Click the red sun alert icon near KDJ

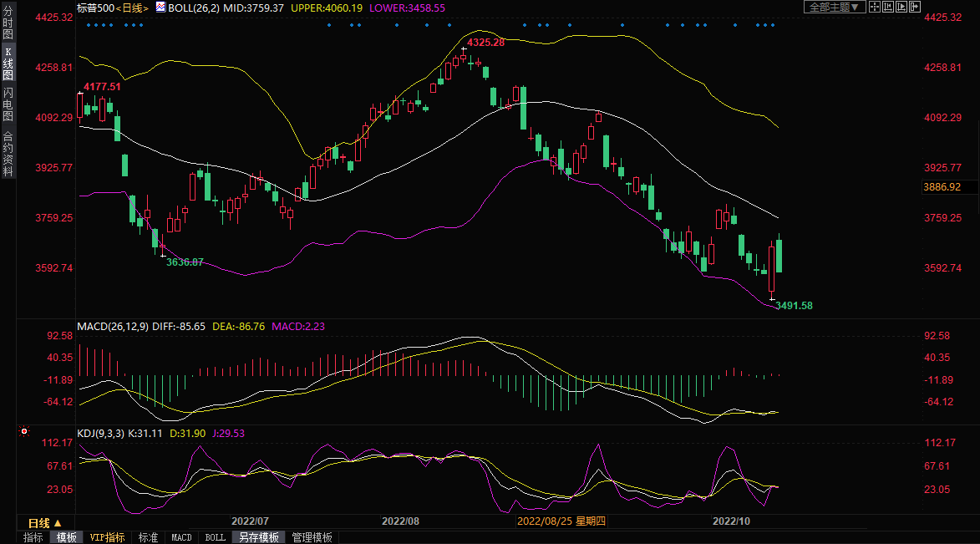[x=23, y=432]
